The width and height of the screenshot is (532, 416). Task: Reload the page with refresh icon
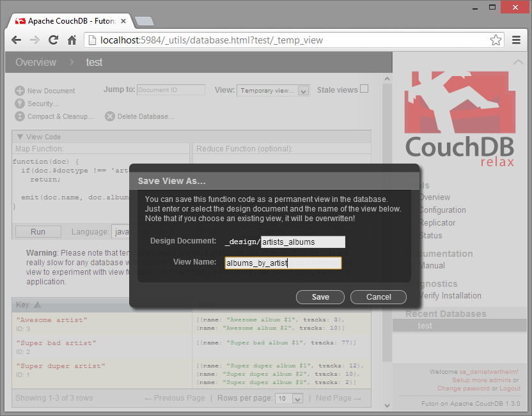53,40
